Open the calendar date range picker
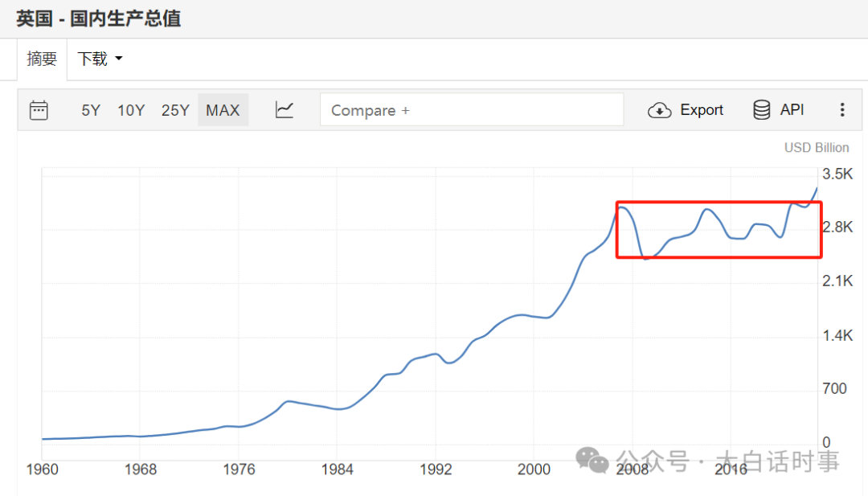The height and width of the screenshot is (496, 868). [39, 110]
